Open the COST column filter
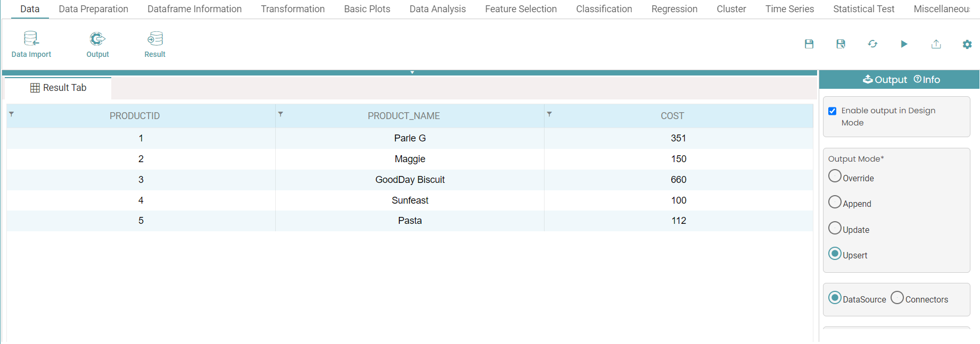Viewport: 980px width, 344px height. coord(549,114)
